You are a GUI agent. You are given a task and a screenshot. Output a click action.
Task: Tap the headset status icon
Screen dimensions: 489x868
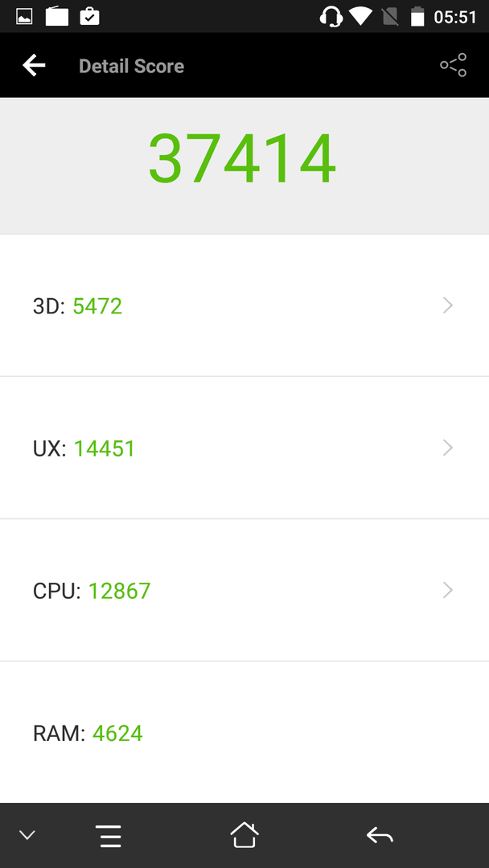click(x=331, y=17)
